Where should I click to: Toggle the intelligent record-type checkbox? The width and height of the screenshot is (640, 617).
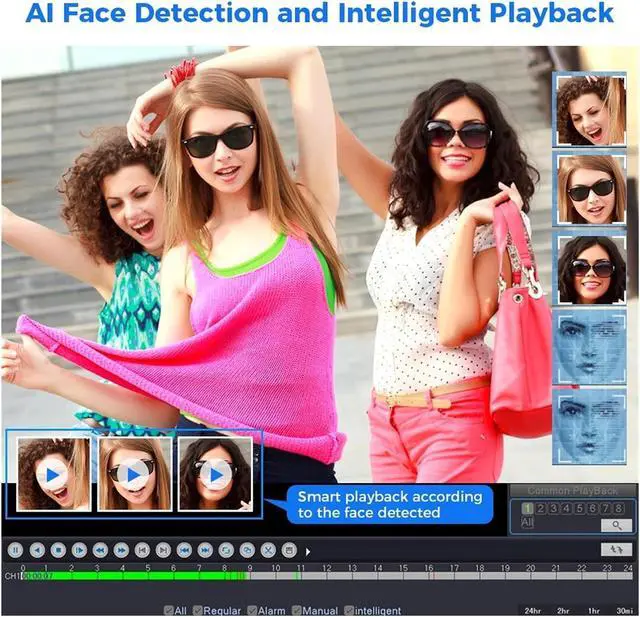point(349,610)
